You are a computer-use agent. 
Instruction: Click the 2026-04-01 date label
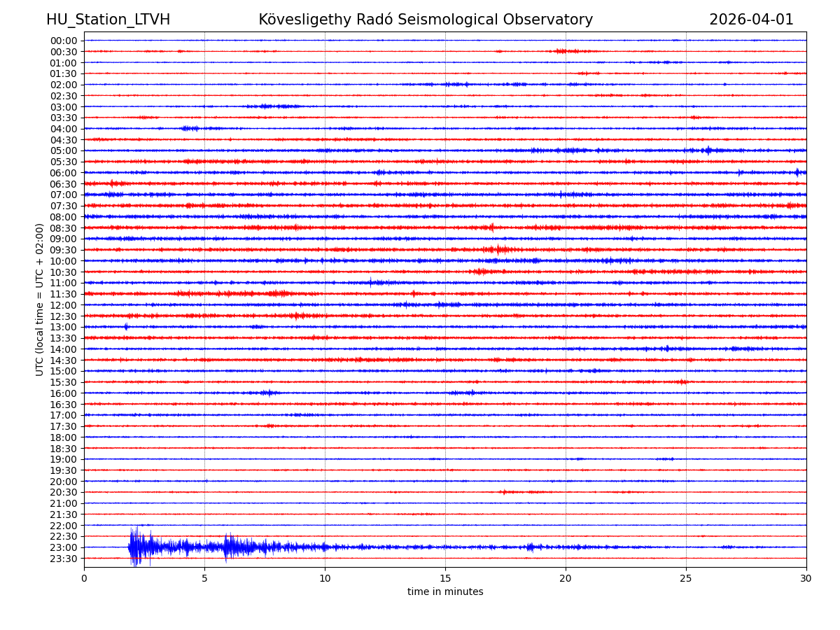[x=751, y=20]
